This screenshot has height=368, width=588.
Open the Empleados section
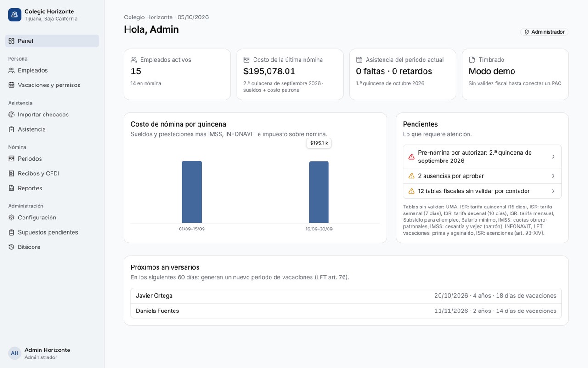pos(52,70)
